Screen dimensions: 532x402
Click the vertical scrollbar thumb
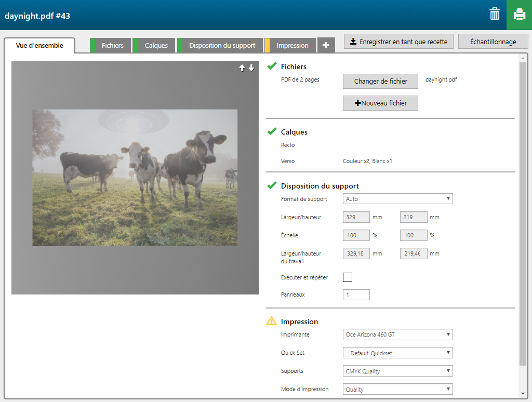coord(523,213)
